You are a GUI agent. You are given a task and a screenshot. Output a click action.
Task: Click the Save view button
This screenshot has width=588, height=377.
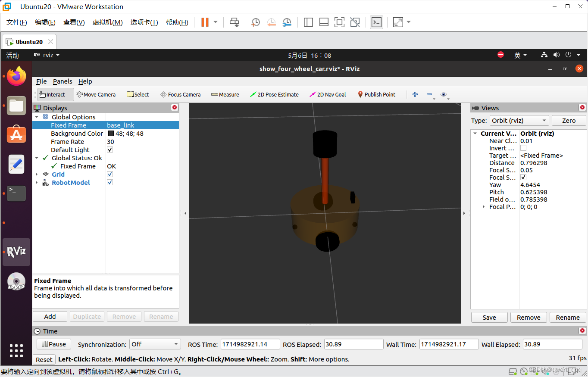pyautogui.click(x=489, y=317)
